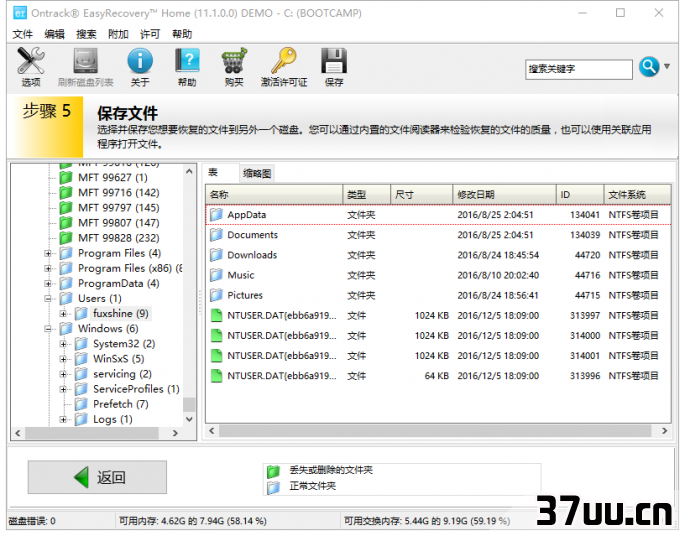Expand the servicing (2) node
The width and height of the screenshot is (685, 536).
[63, 374]
